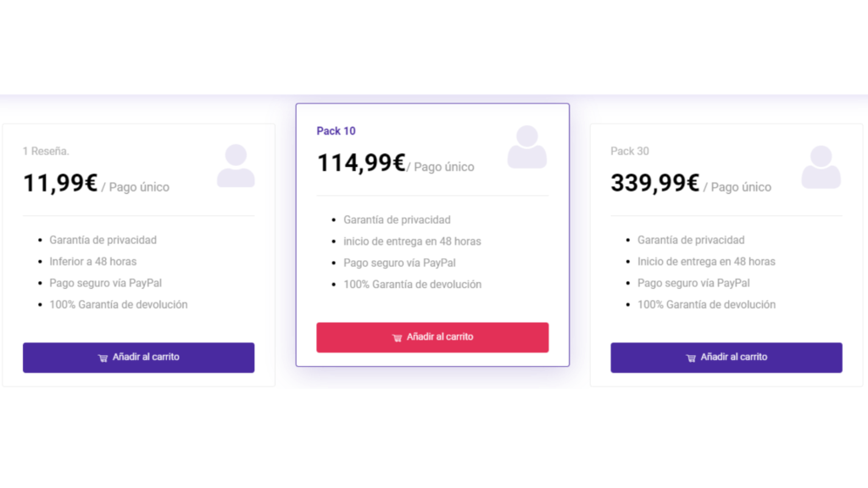Screen dimensions: 868x488
Task: Click the 1 Reseña. plan title
Action: coord(46,151)
